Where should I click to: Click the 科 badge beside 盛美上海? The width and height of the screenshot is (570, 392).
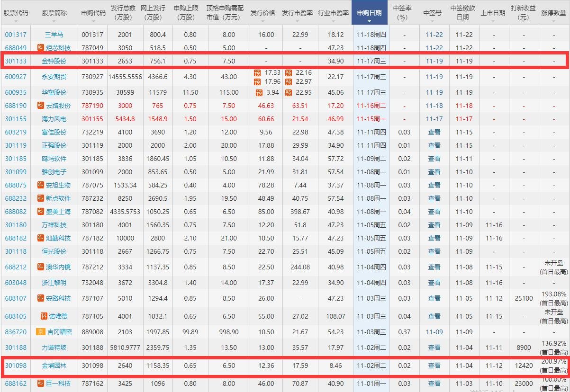pyautogui.click(x=40, y=212)
